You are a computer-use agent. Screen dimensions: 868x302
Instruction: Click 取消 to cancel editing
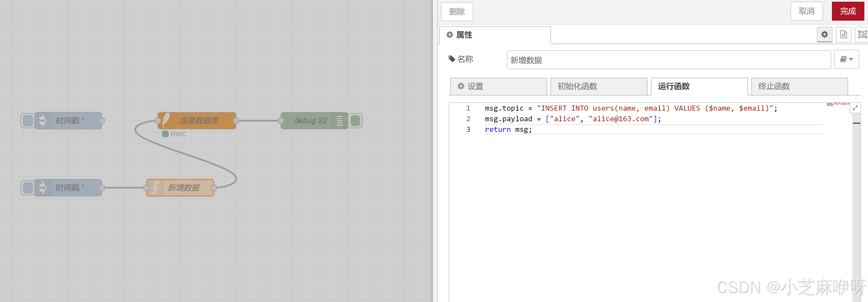(x=807, y=11)
